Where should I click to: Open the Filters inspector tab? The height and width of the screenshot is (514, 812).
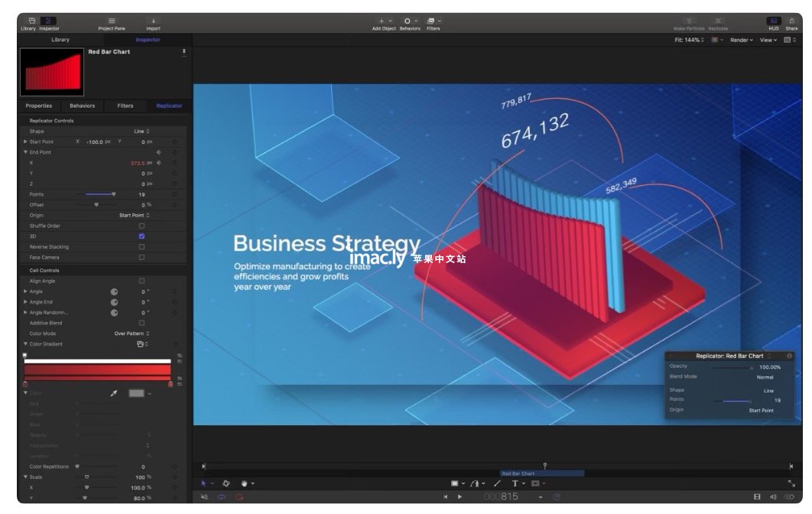coord(125,106)
